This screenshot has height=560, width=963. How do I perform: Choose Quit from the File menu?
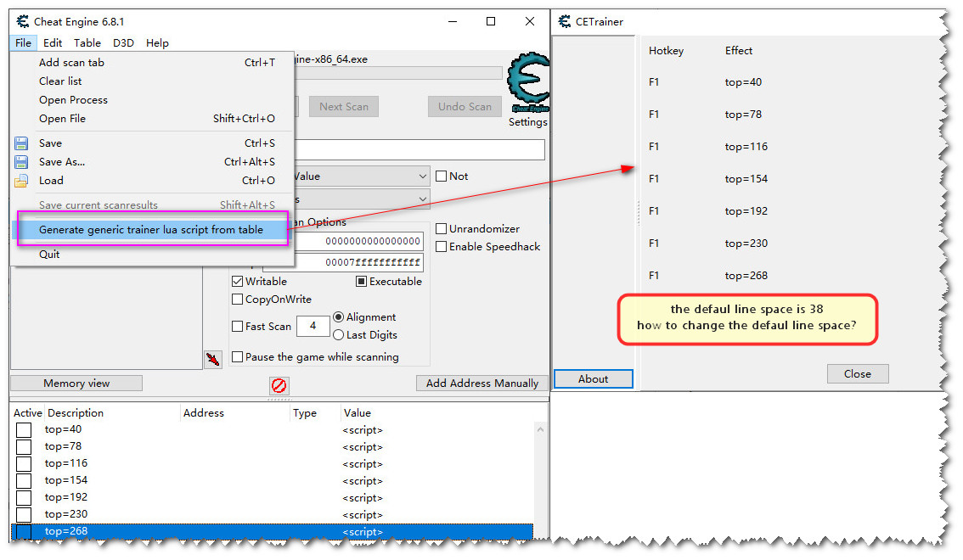(152, 255)
